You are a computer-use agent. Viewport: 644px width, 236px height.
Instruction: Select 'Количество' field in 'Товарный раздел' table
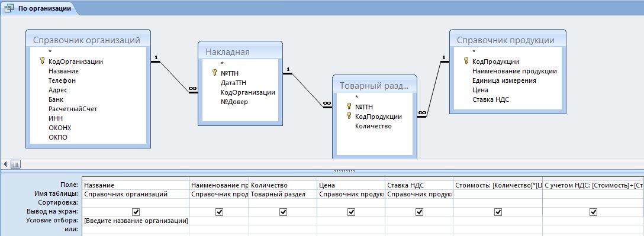pos(373,126)
